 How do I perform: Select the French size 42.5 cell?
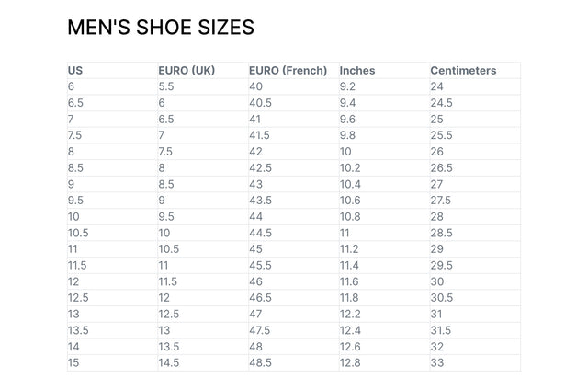pyautogui.click(x=261, y=168)
